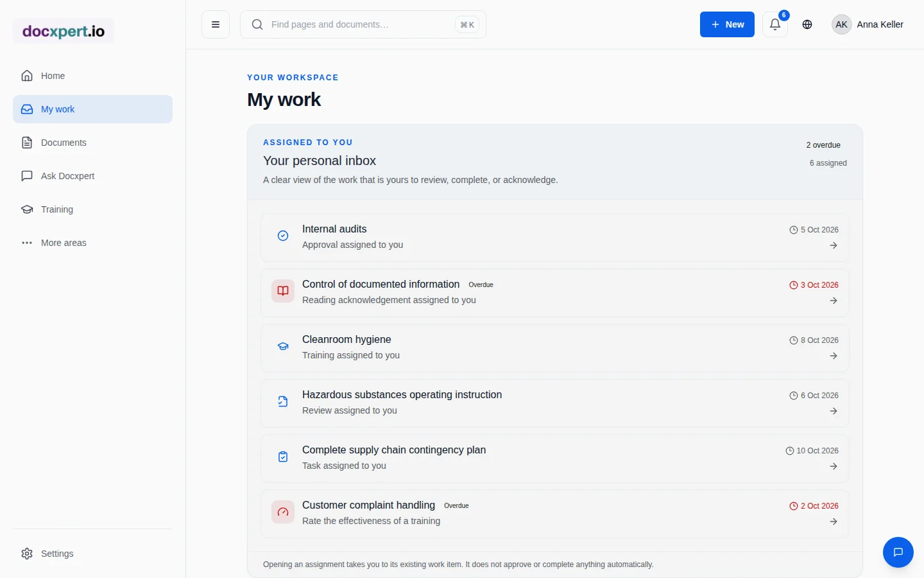Click the docxpert.io logo

(x=64, y=31)
